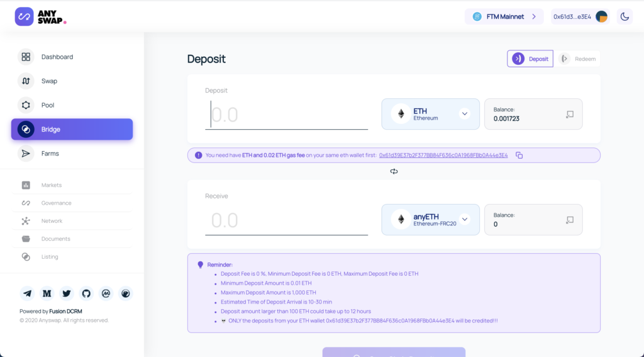Open the Telegram social link

point(27,293)
